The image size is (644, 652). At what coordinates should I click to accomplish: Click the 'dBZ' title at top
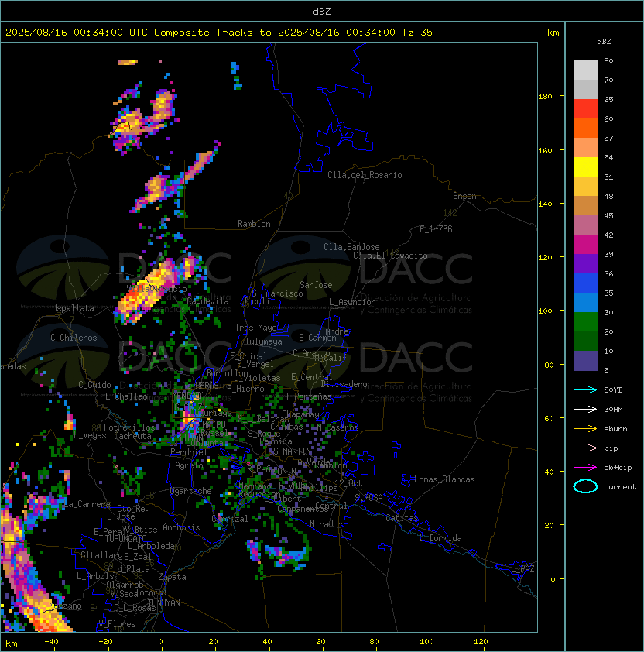point(322,11)
